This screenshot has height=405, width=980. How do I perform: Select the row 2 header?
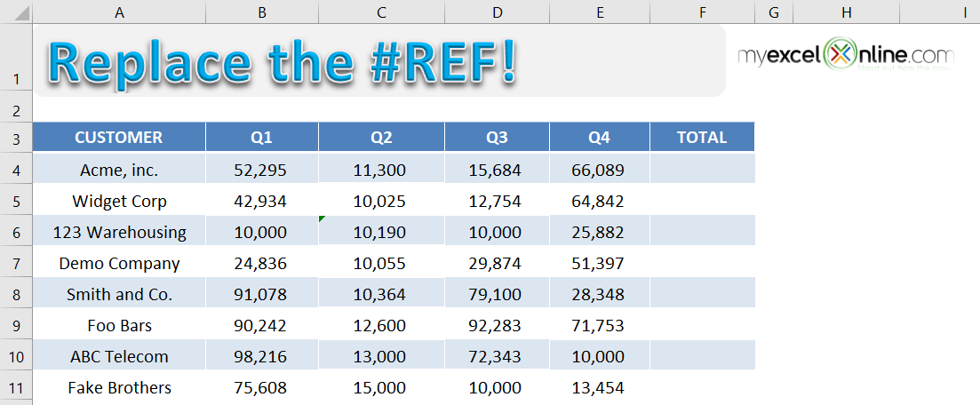point(16,111)
